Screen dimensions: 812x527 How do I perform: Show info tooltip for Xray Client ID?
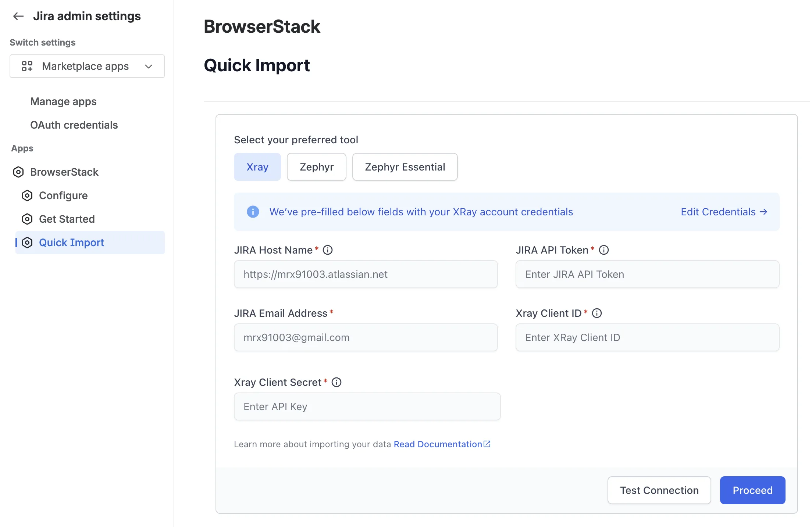(597, 313)
